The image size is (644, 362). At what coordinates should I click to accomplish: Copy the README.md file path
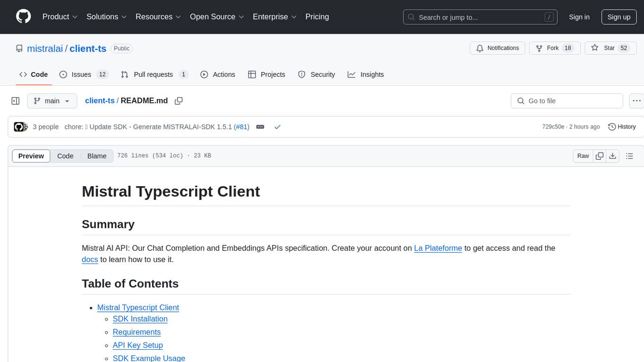pyautogui.click(x=179, y=100)
